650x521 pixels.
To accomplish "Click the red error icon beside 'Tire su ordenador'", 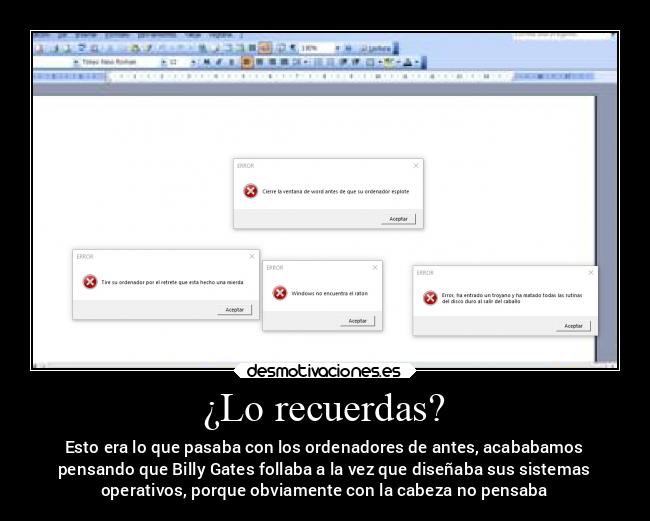I will click(90, 282).
